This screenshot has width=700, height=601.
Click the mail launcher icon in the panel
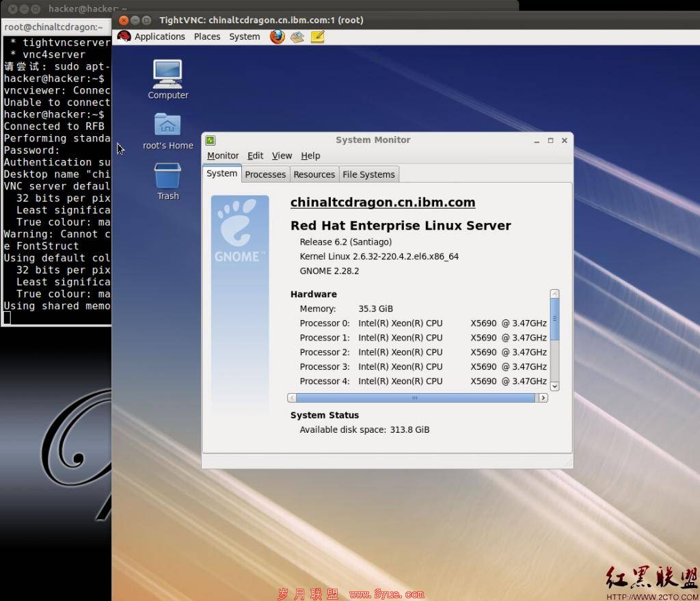[x=297, y=37]
